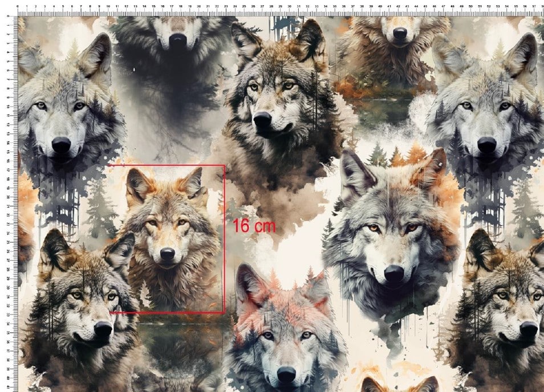The width and height of the screenshot is (544, 392).
Task: Click the nose of the wolf inside the red box
Action: (x=167, y=254)
